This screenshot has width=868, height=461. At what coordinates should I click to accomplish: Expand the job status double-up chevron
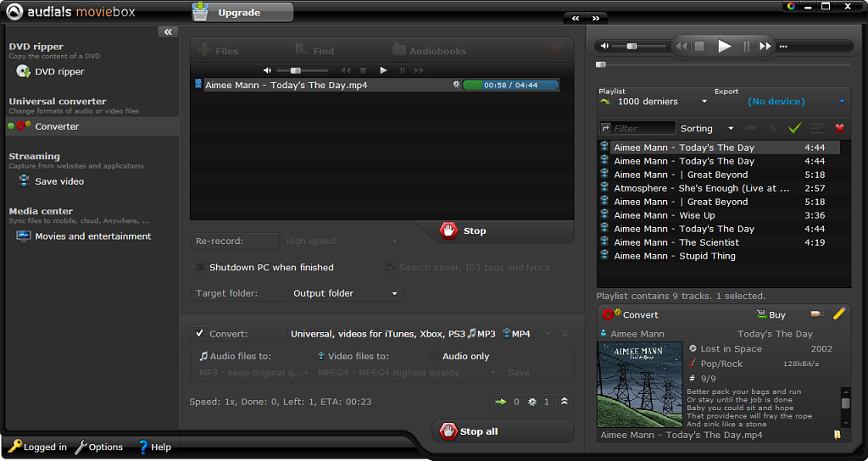click(x=564, y=402)
